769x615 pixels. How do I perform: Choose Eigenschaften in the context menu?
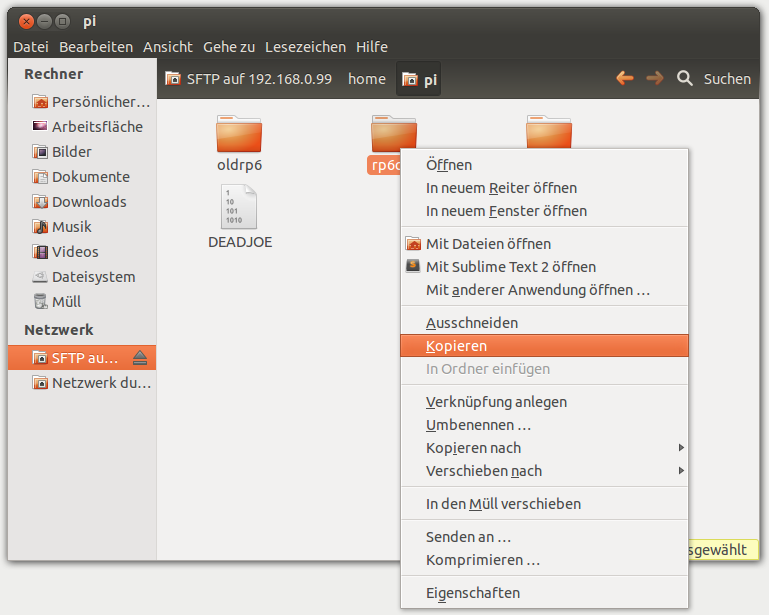[473, 592]
